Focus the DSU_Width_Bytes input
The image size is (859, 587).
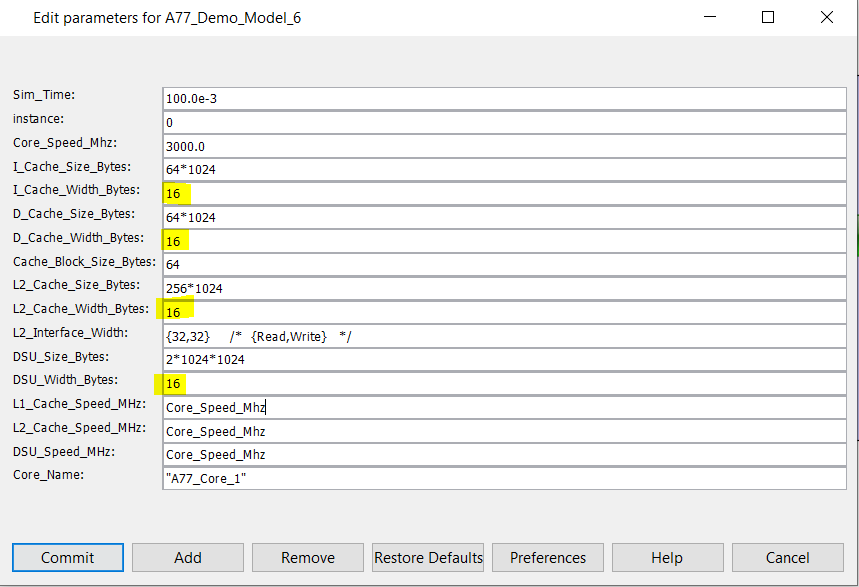[x=505, y=384]
